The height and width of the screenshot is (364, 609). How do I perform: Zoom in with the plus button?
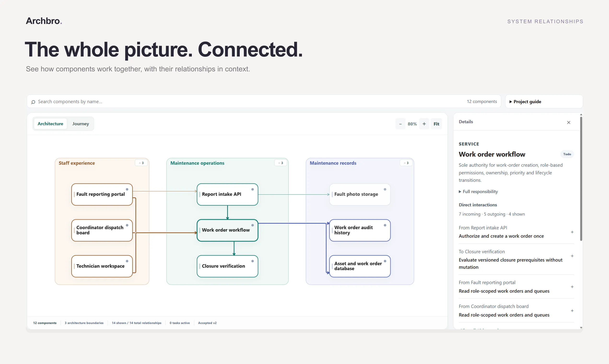[424, 124]
